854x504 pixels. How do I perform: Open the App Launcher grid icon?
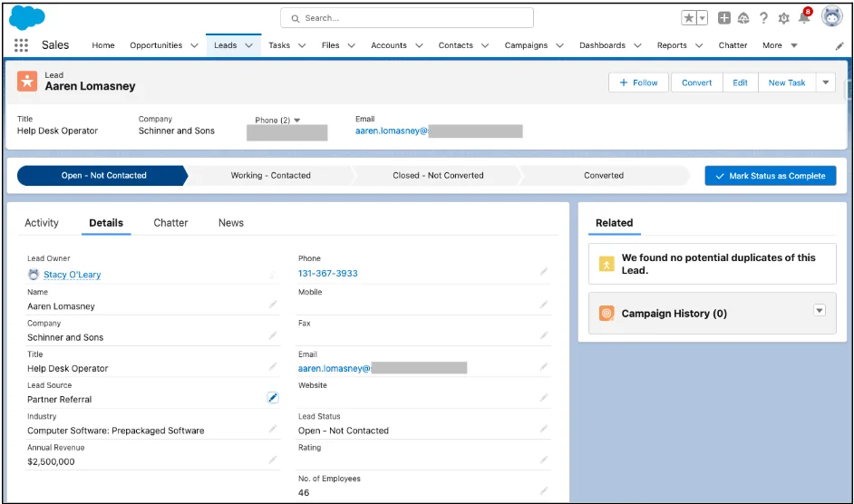21,45
